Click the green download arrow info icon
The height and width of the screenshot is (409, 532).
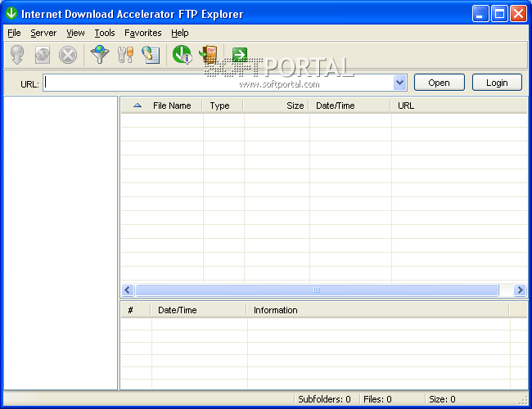coord(183,55)
